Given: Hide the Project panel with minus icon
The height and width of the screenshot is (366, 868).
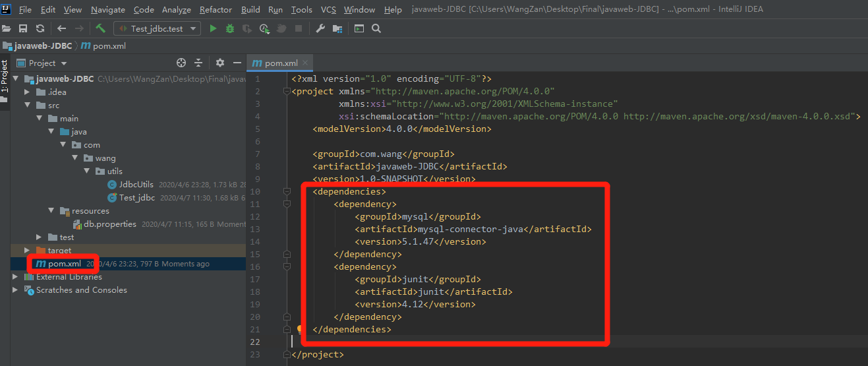Looking at the screenshot, I should pyautogui.click(x=236, y=63).
